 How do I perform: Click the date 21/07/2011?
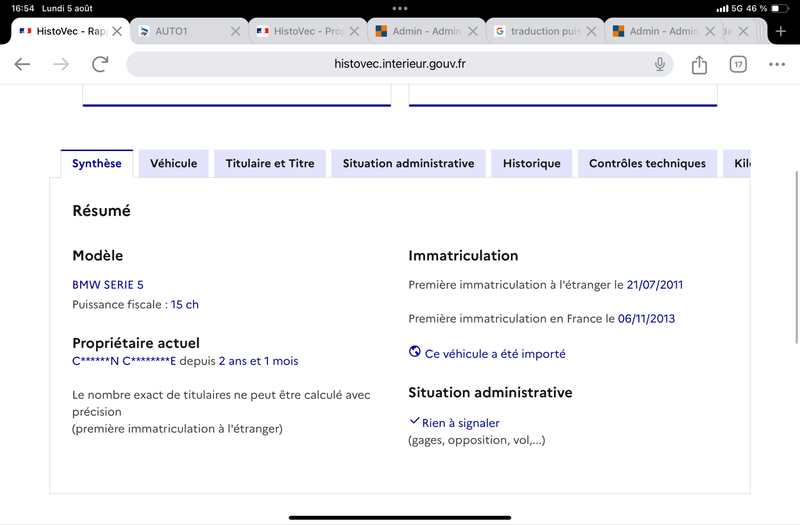655,285
